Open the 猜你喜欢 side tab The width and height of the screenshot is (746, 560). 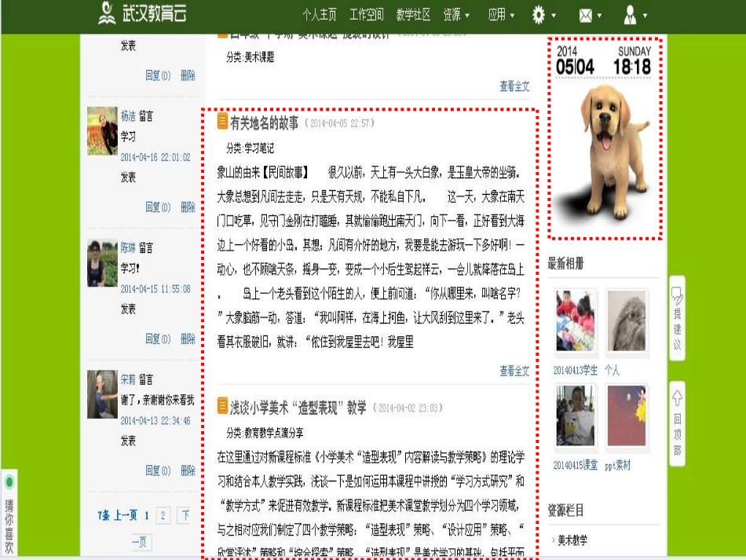click(x=9, y=513)
